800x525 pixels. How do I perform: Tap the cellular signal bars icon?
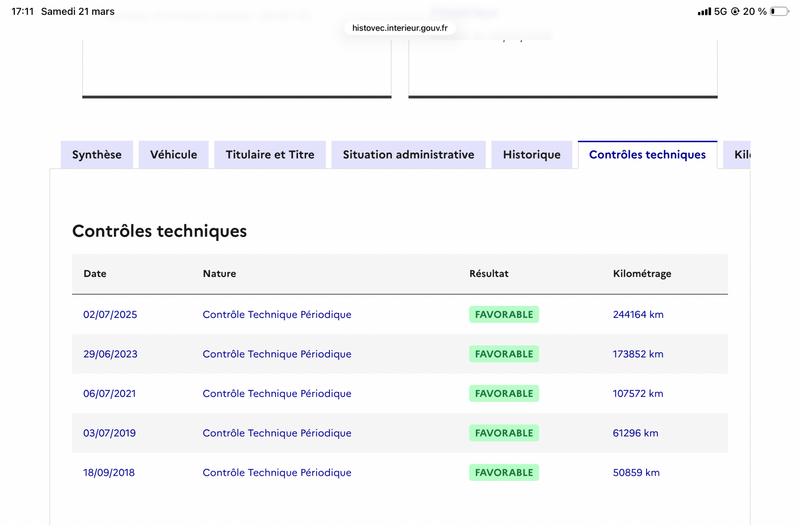[704, 12]
